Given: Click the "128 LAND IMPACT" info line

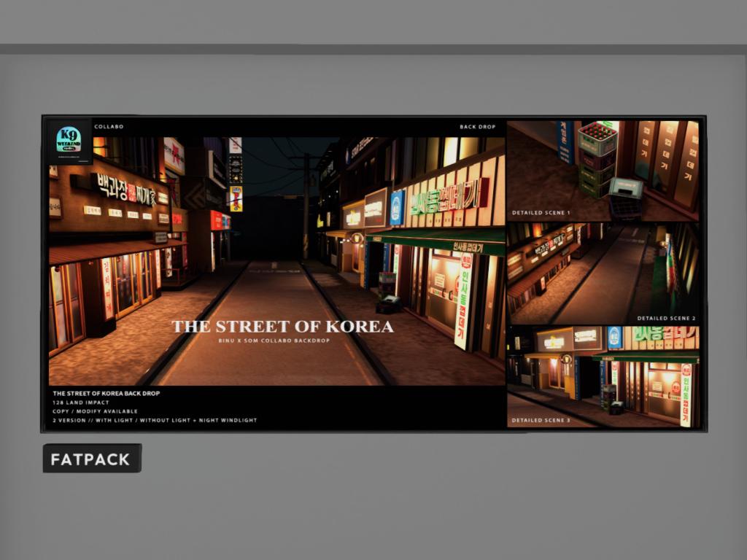Looking at the screenshot, I should click(81, 402).
